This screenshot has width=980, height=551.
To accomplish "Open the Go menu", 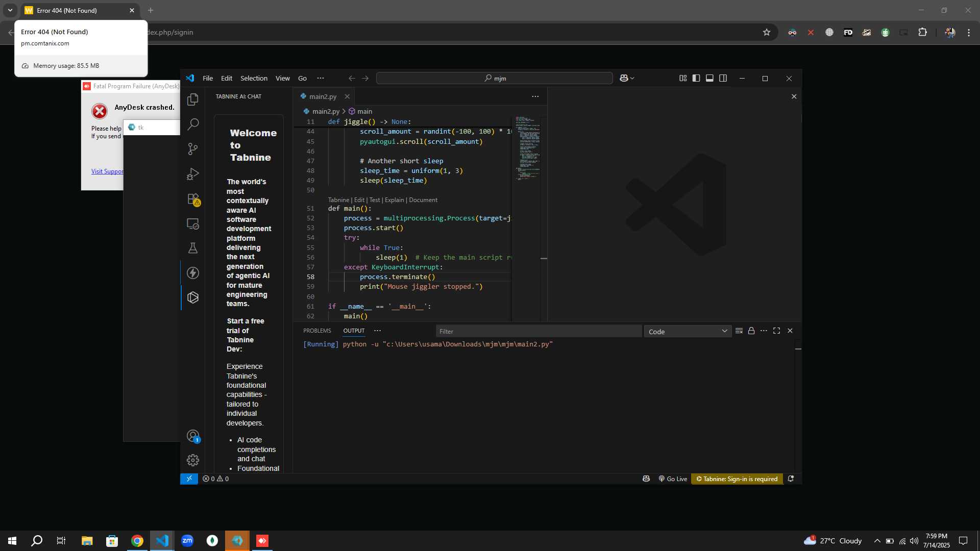I will pyautogui.click(x=302, y=78).
